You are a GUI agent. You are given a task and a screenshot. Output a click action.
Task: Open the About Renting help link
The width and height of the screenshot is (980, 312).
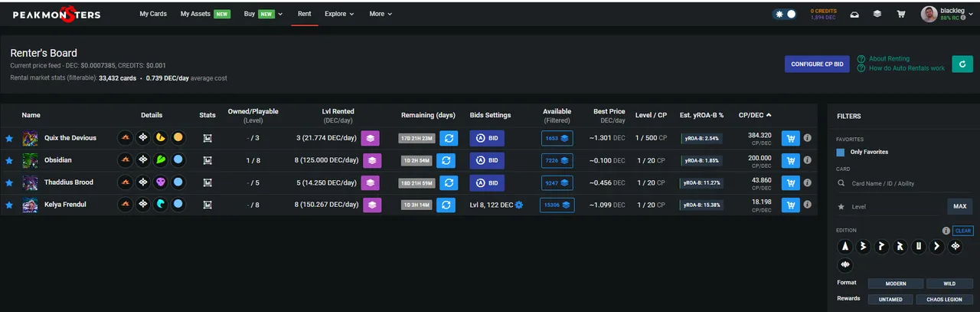pos(889,58)
